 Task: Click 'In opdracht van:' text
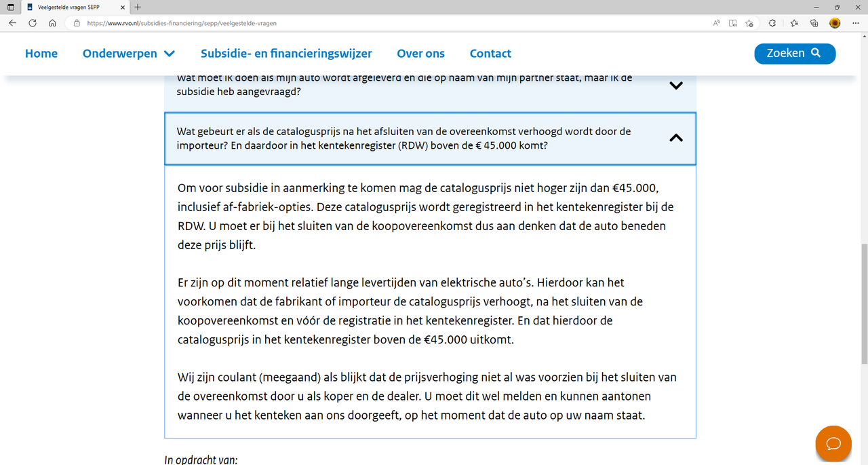201,460
